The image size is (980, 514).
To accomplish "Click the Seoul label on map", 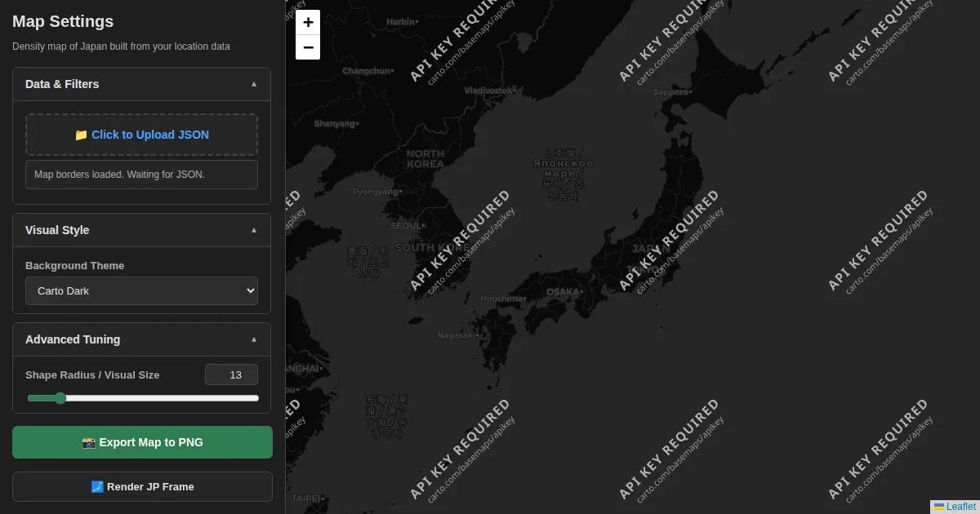I will coord(407,226).
